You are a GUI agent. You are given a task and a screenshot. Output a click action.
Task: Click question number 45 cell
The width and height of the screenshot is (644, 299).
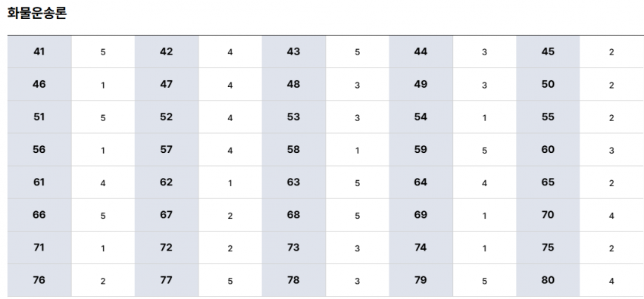[548, 52]
